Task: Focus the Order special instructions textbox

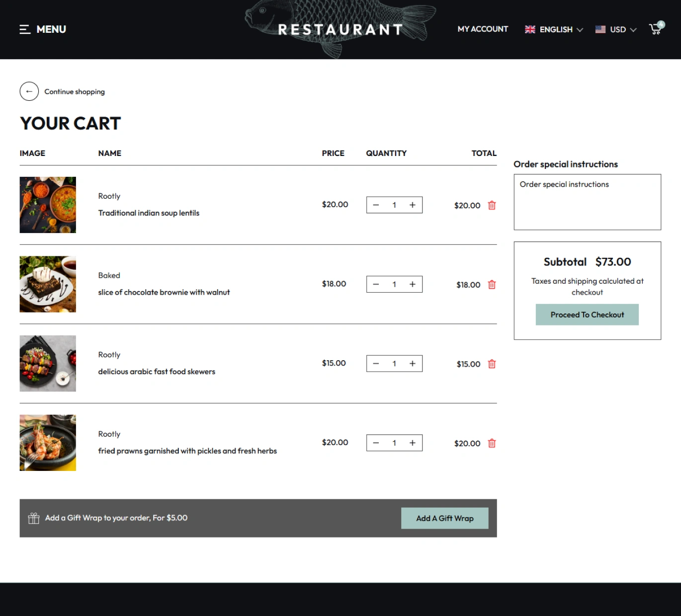Action: click(x=587, y=202)
